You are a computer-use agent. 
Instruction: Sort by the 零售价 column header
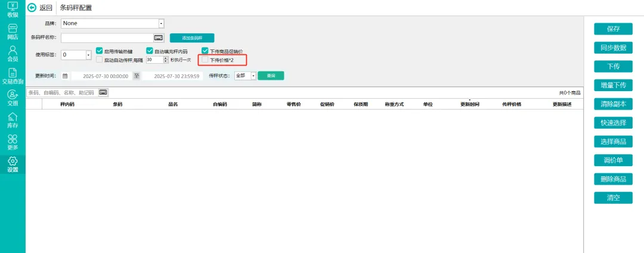(293, 104)
